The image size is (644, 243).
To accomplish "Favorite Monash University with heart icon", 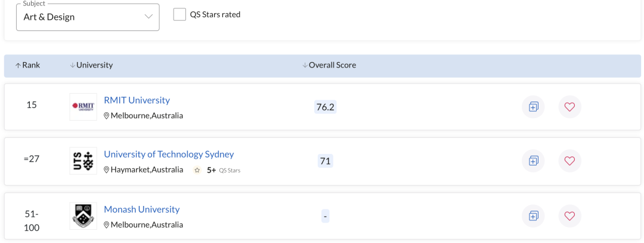I will [569, 216].
